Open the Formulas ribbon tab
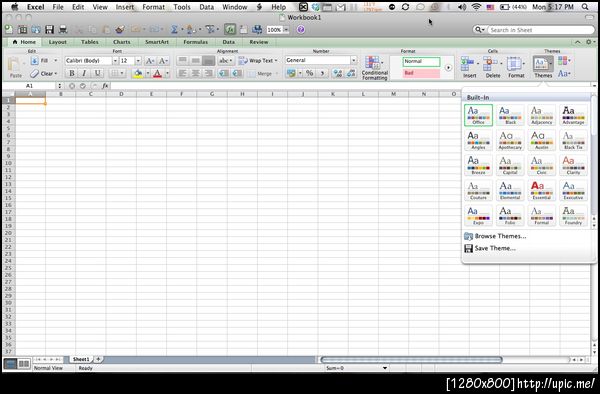600x394 pixels. click(195, 42)
